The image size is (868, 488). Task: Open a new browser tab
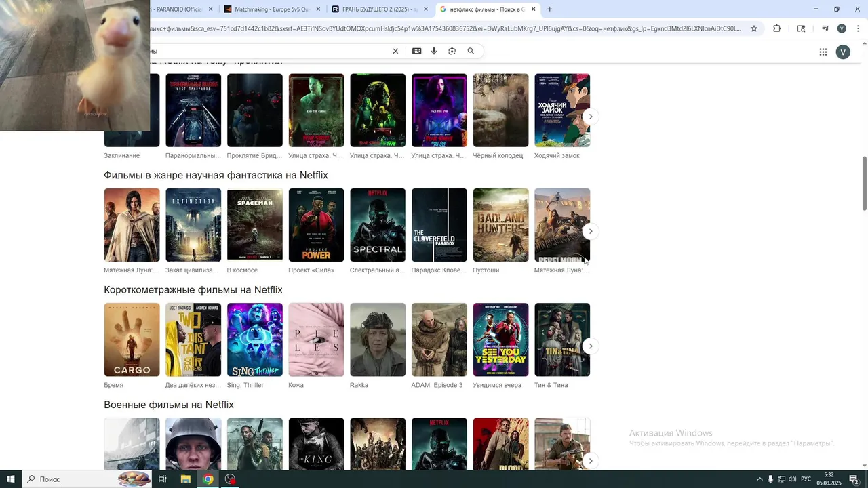tap(549, 9)
